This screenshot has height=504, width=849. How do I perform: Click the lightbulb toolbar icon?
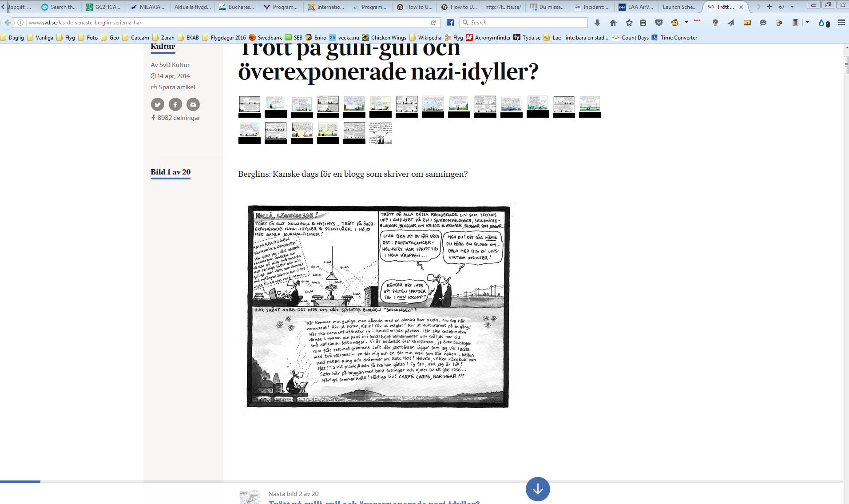point(715,23)
